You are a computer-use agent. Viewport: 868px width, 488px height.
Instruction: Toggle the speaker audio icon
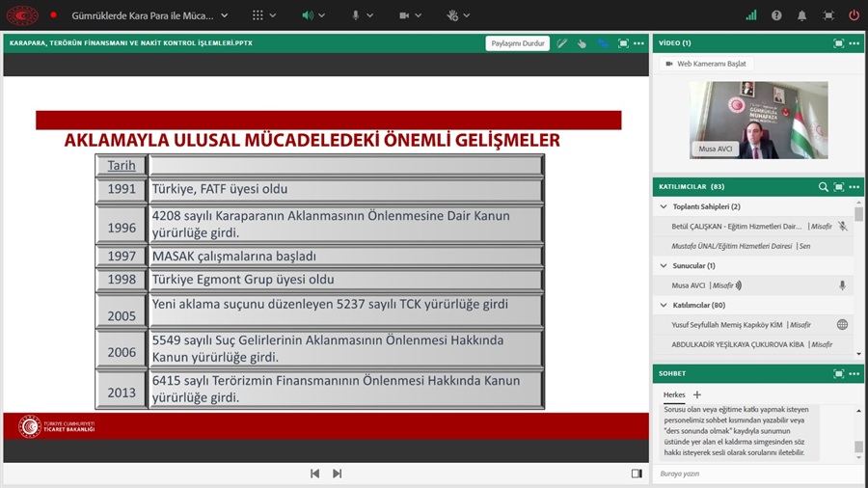308,15
